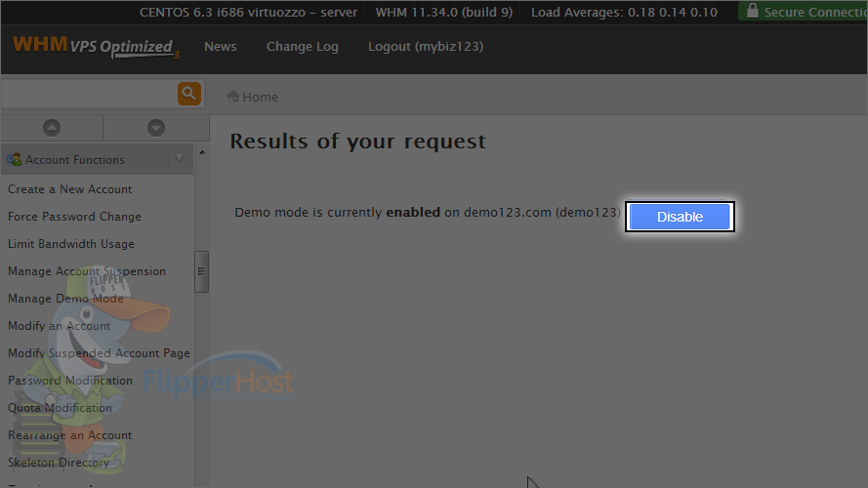
Task: Click the sidebar scrollbar thumb handle
Action: click(x=201, y=271)
